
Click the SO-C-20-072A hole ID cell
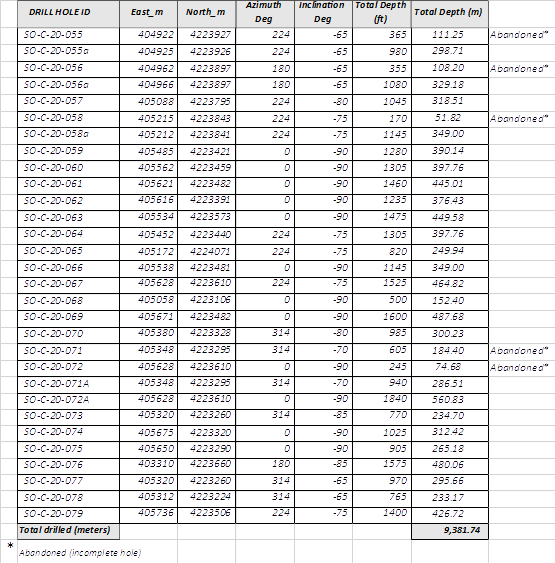pos(68,400)
